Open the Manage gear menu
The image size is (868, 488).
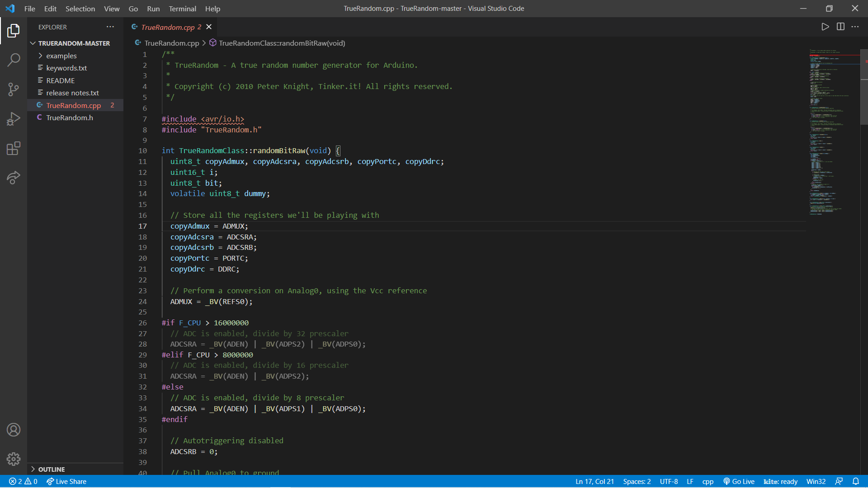tap(14, 459)
